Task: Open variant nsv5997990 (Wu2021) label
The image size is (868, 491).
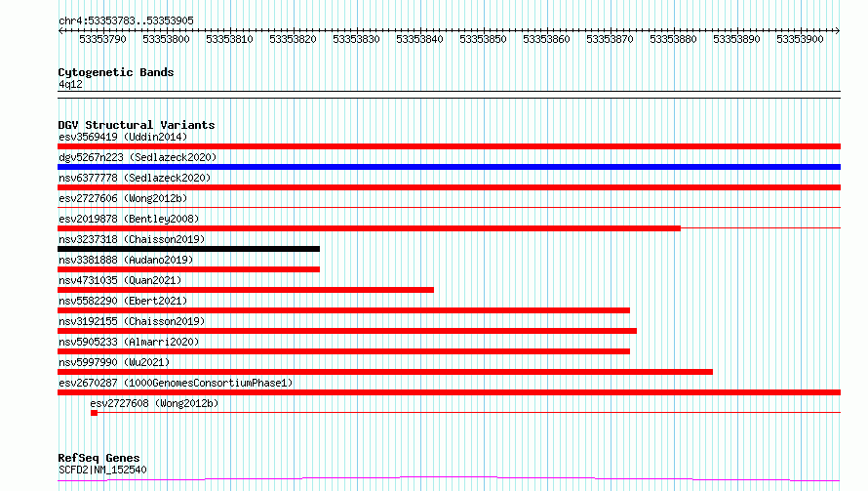Action: tap(114, 362)
